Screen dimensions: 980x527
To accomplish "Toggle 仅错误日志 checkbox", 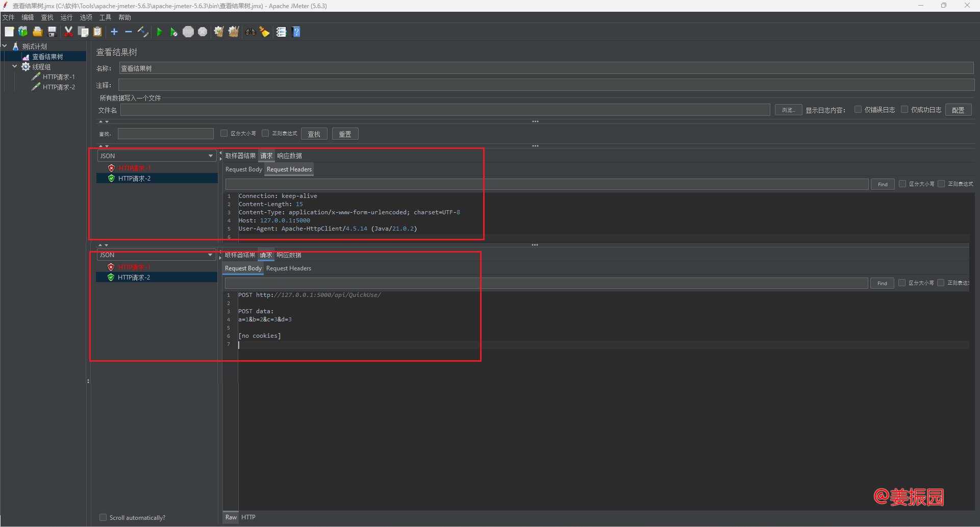I will click(x=858, y=110).
